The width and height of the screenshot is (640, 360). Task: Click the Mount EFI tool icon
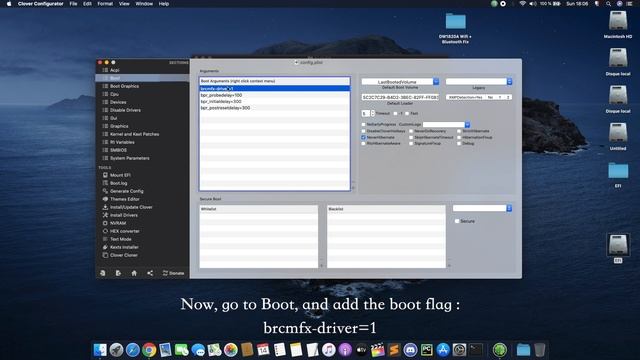tap(105, 175)
